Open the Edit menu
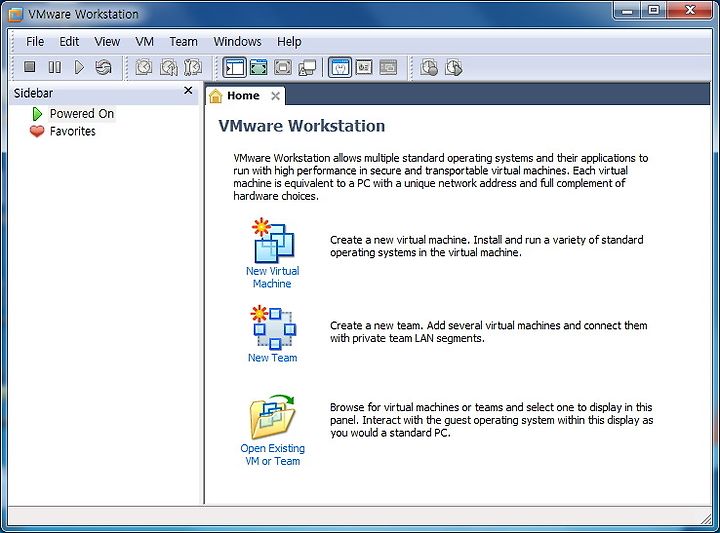 [x=69, y=42]
